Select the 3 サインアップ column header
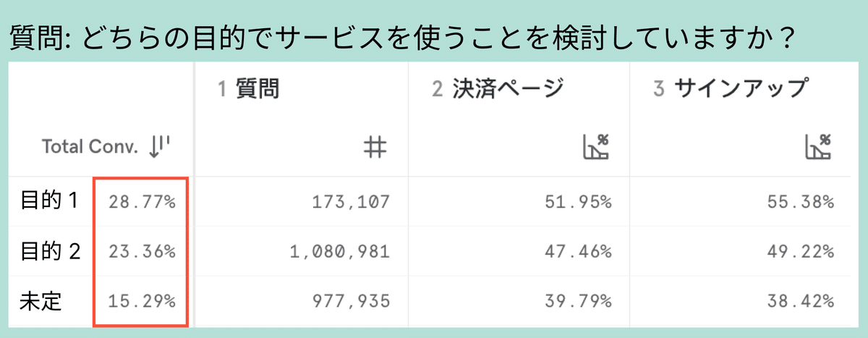 [729, 89]
